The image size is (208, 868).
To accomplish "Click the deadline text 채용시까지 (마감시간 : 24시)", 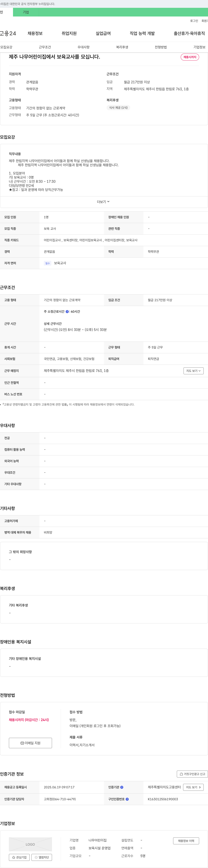I will click(29, 720).
